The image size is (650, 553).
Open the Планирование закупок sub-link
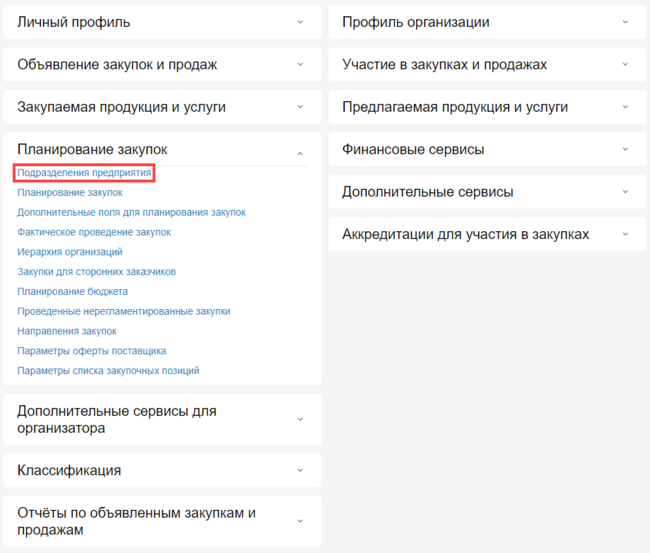pos(70,192)
